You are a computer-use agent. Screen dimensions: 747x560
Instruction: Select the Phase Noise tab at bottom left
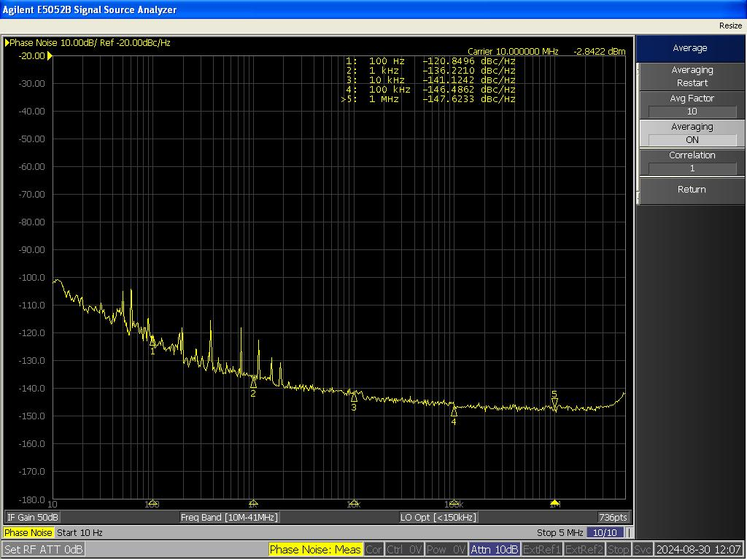(x=28, y=533)
